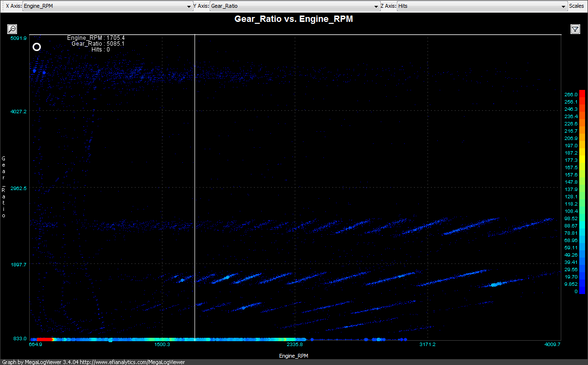Click the 5091.9 y-axis maximum value
Screen dimensions: 588x365
(x=19, y=37)
